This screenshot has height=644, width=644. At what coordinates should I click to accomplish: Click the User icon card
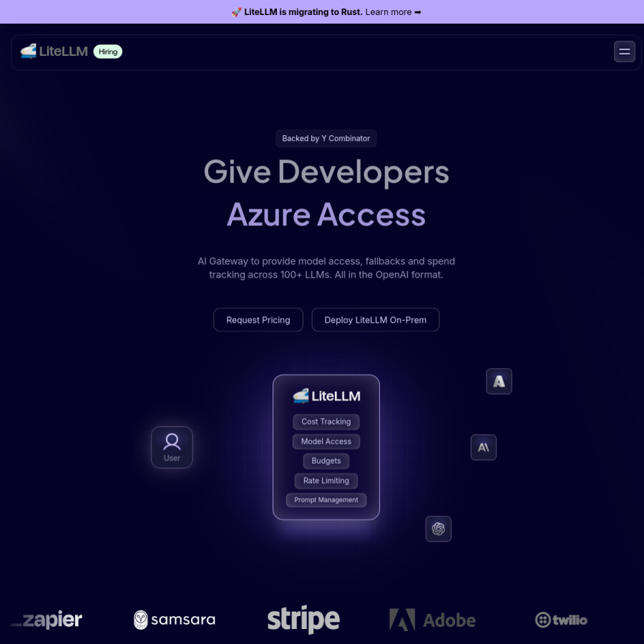point(172,447)
